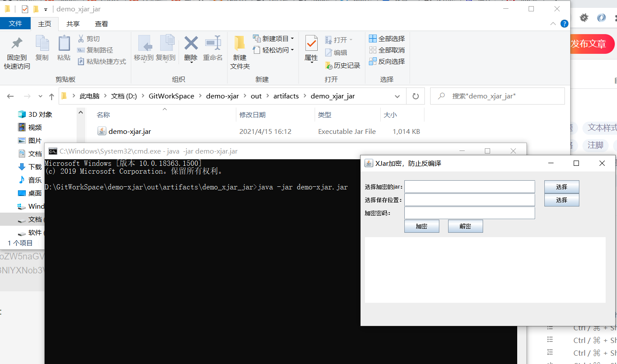Click the Explorer help question mark icon
The width and height of the screenshot is (617, 364).
(564, 24)
